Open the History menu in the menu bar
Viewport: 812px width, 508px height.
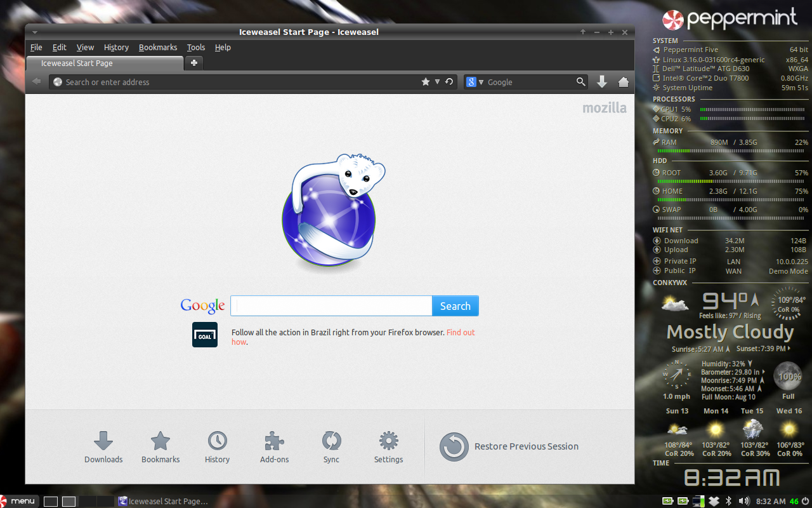[x=116, y=48]
